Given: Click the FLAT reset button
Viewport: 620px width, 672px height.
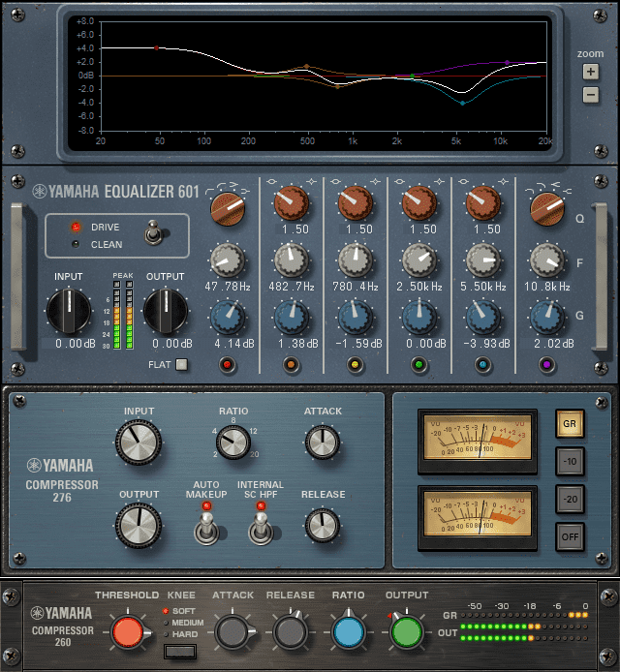Looking at the screenshot, I should click(x=182, y=364).
